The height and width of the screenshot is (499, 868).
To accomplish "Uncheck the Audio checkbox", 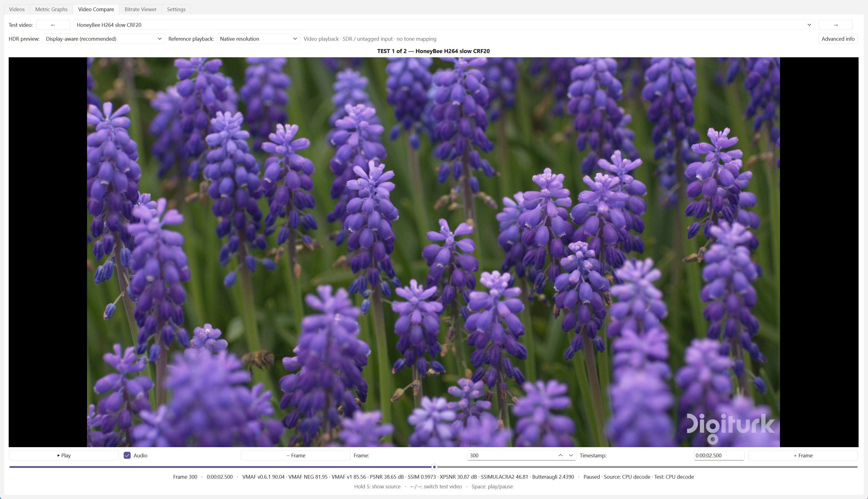I will (127, 456).
